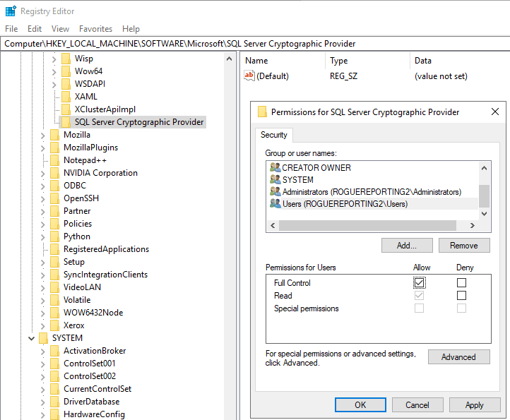Click the Registry Editor app icon
Image resolution: width=510 pixels, height=420 pixels.
pyautogui.click(x=11, y=11)
